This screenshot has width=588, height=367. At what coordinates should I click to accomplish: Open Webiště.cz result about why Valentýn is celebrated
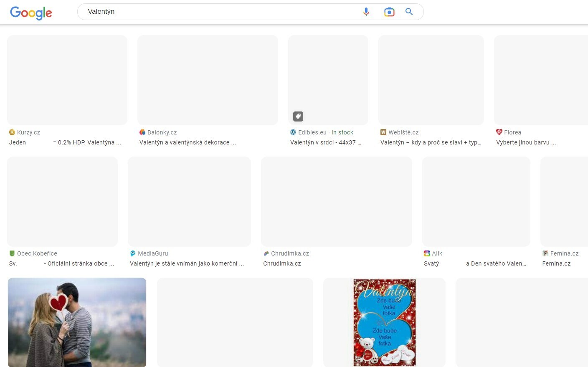coord(431,142)
